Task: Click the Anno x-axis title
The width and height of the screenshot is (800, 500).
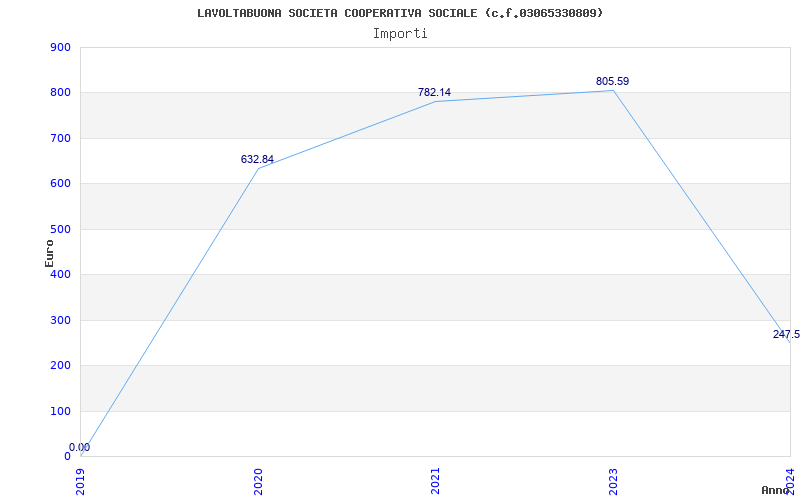Action: click(776, 490)
